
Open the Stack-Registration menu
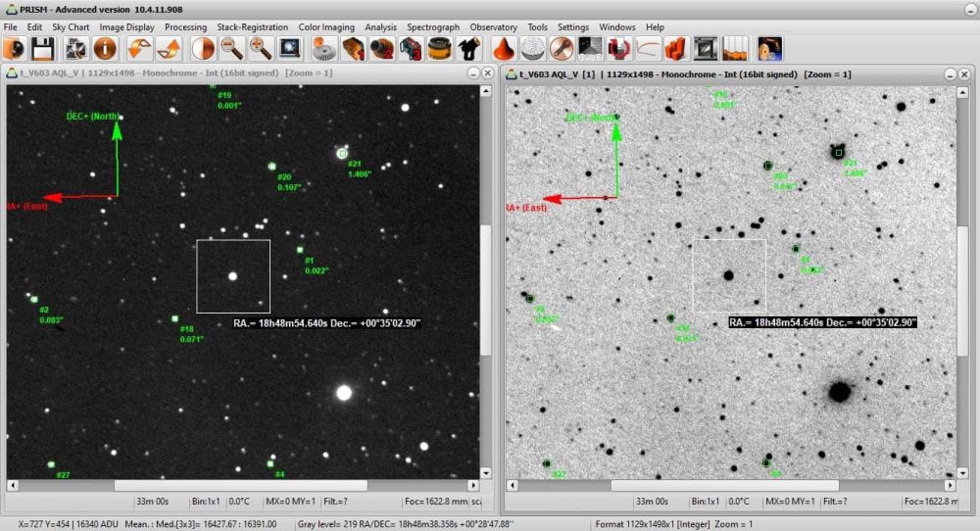click(252, 27)
